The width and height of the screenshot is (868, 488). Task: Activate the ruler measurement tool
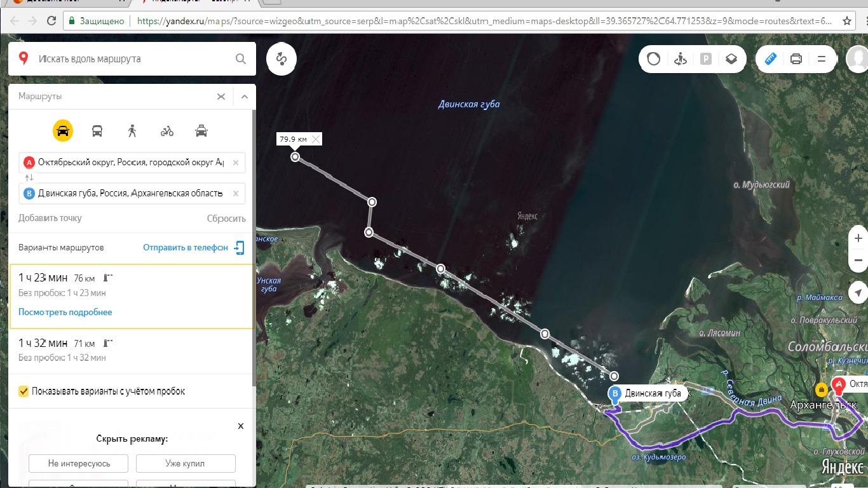(771, 59)
